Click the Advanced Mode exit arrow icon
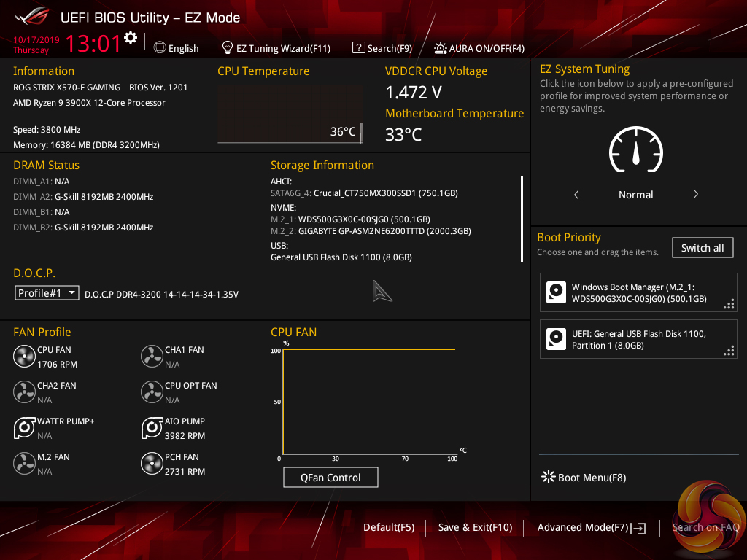Screen dimensions: 747x560 tap(639, 528)
